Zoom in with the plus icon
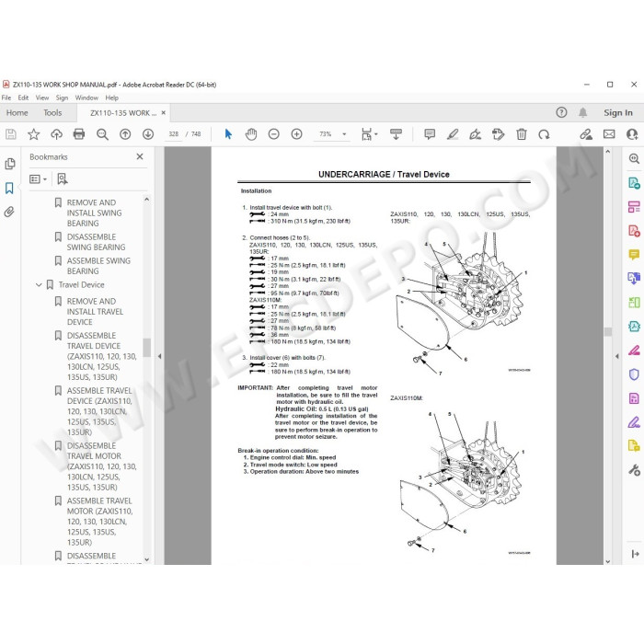Image resolution: width=644 pixels, height=644 pixels. [296, 134]
